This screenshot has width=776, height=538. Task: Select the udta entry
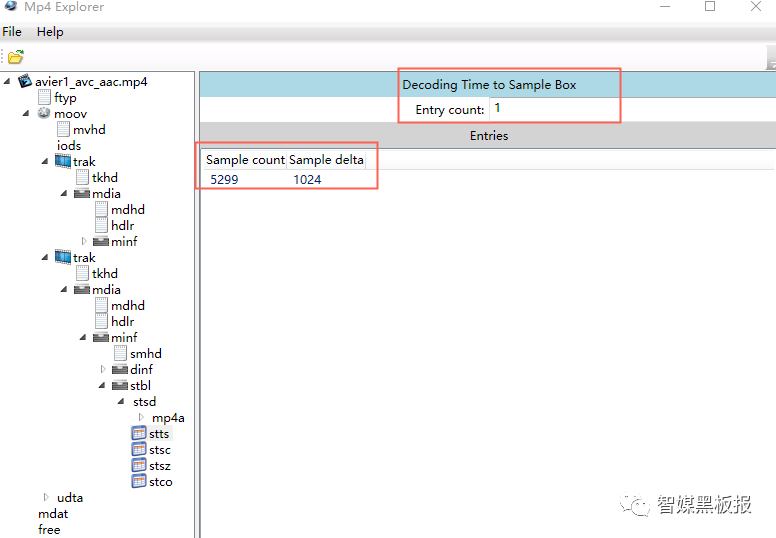70,497
